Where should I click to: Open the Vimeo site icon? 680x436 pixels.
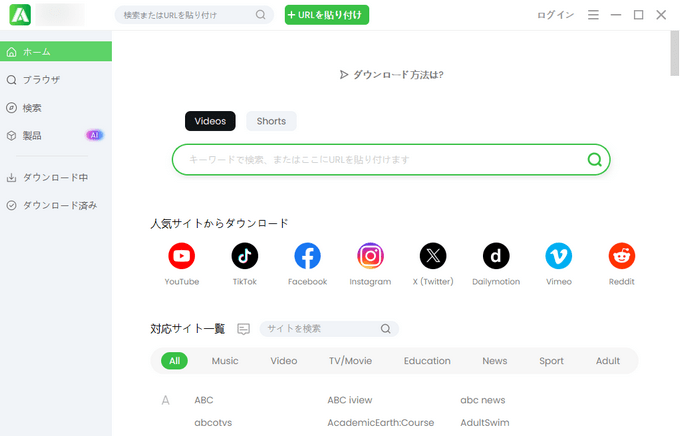[x=559, y=256]
